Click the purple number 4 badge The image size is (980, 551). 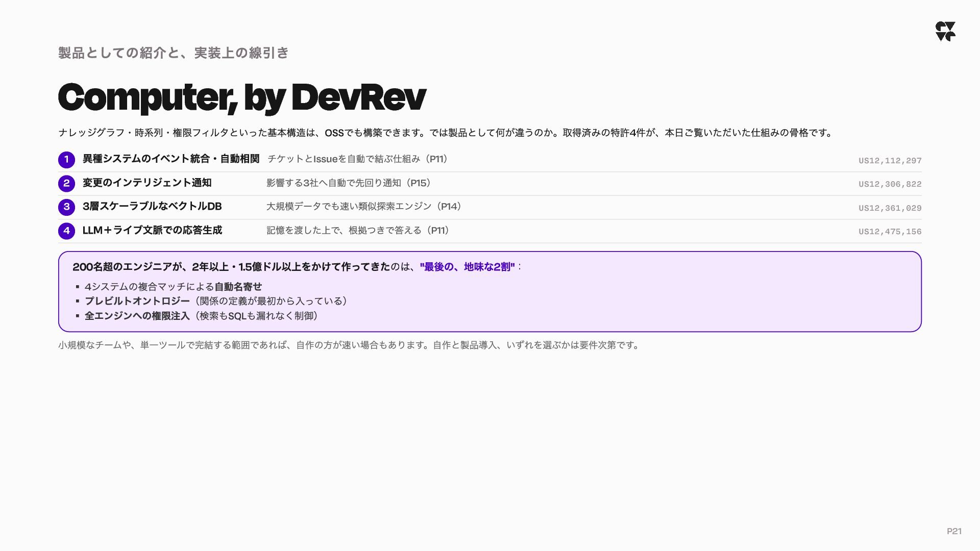[66, 231]
